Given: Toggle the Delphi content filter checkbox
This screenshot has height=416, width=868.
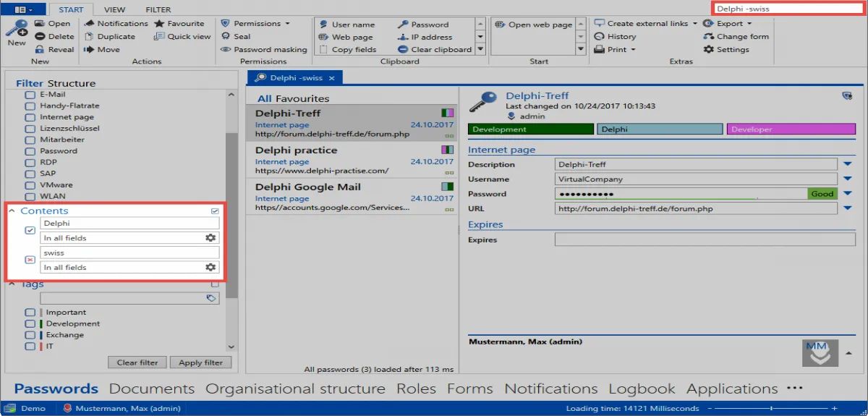Looking at the screenshot, I should pos(30,231).
